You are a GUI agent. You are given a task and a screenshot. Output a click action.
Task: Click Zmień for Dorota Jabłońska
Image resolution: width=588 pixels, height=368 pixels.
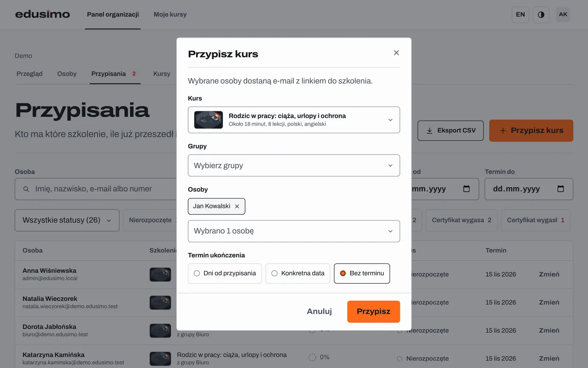pos(549,330)
